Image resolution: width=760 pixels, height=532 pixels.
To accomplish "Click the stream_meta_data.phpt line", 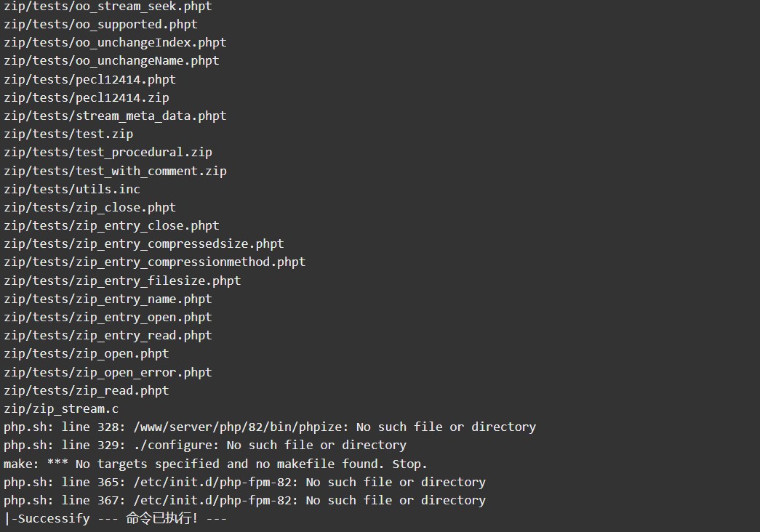I will pyautogui.click(x=115, y=116).
